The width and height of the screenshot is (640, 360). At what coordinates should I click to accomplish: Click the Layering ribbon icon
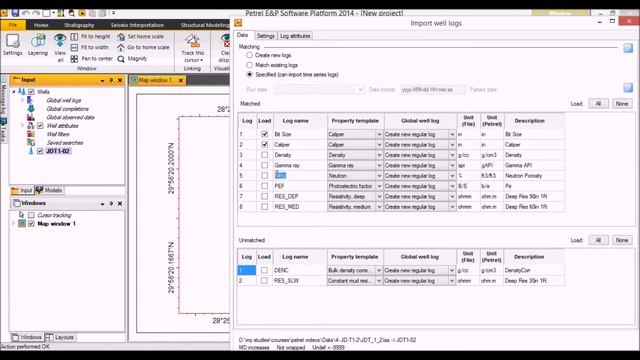(38, 41)
